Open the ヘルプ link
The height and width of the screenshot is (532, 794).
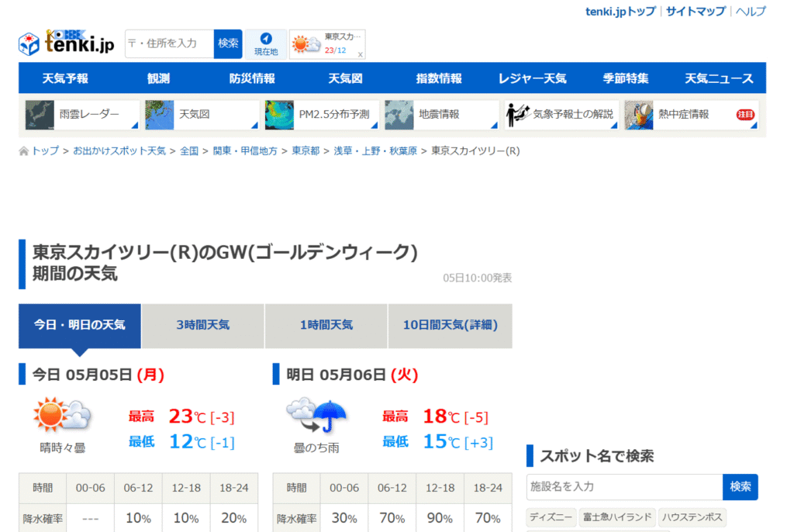tap(751, 12)
